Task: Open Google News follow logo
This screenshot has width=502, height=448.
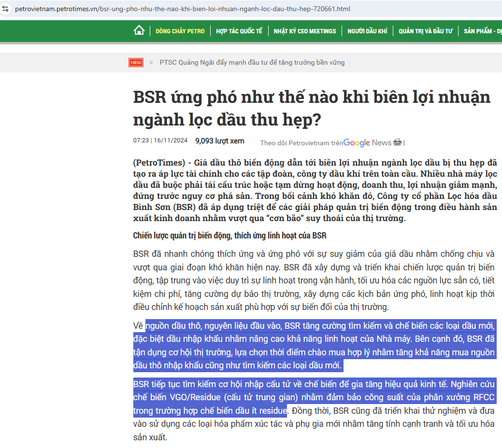Action: 367,143
